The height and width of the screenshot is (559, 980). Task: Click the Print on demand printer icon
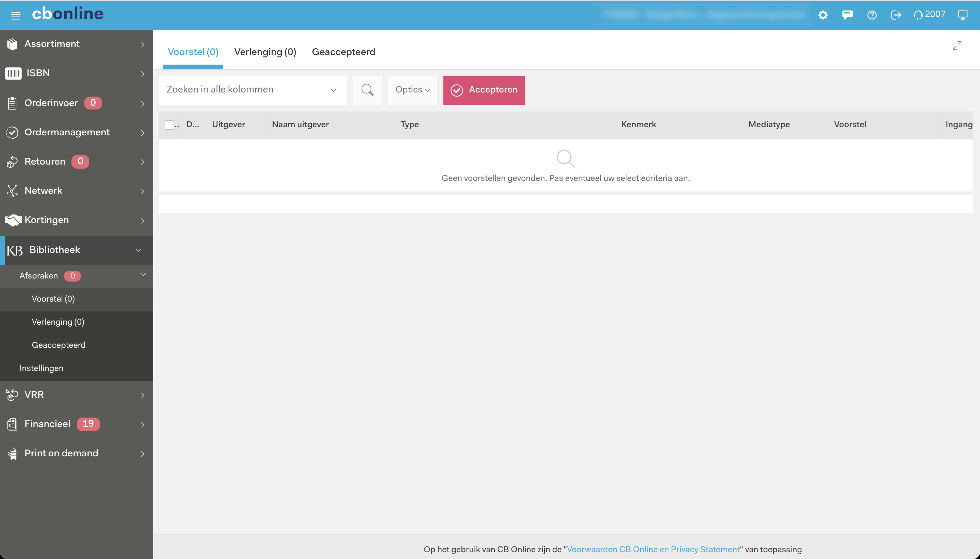tap(13, 453)
